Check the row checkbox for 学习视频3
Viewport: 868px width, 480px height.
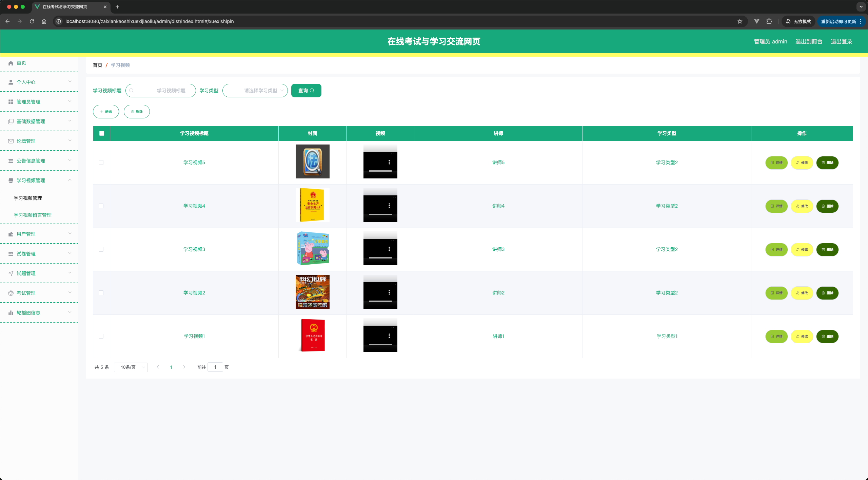(x=101, y=249)
